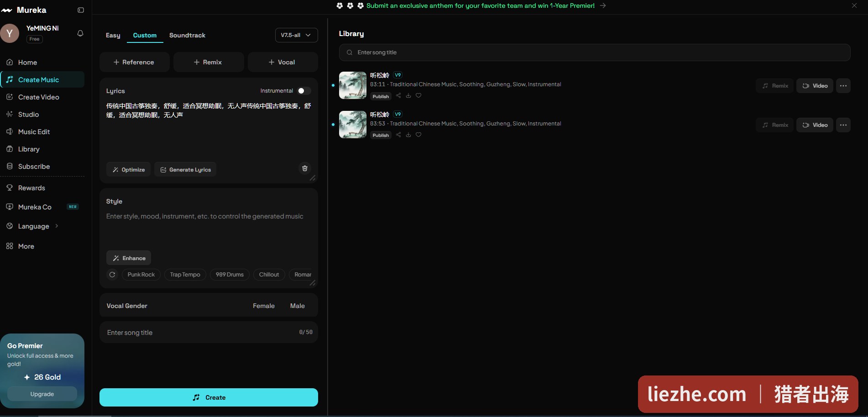The width and height of the screenshot is (868, 417).
Task: Add Punk Rock style tag
Action: tap(141, 275)
